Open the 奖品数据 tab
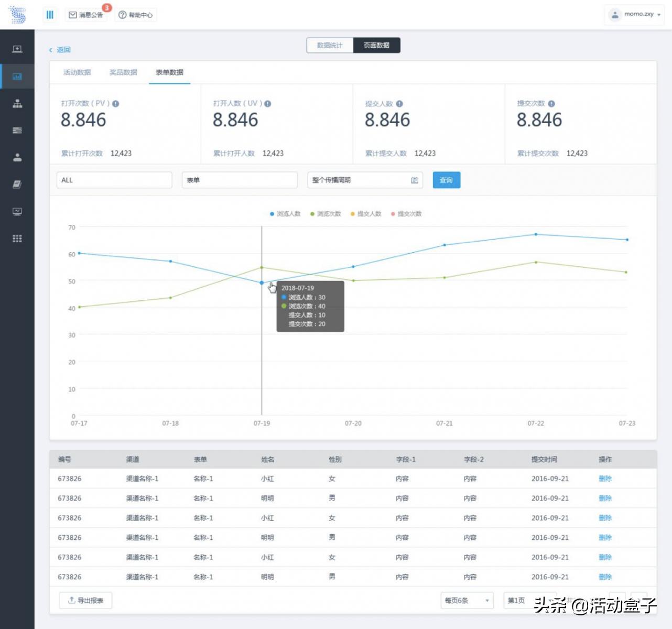The width and height of the screenshot is (672, 629). pyautogui.click(x=123, y=72)
